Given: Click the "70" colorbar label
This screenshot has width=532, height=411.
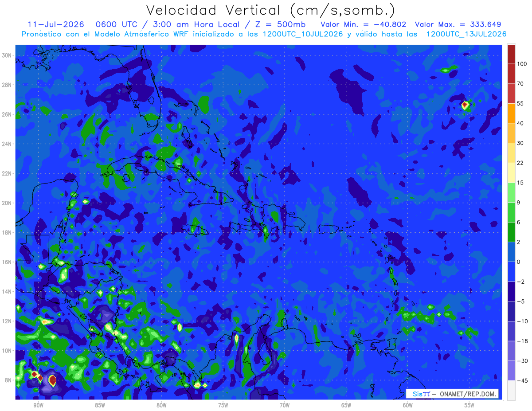Looking at the screenshot, I should (x=520, y=84).
